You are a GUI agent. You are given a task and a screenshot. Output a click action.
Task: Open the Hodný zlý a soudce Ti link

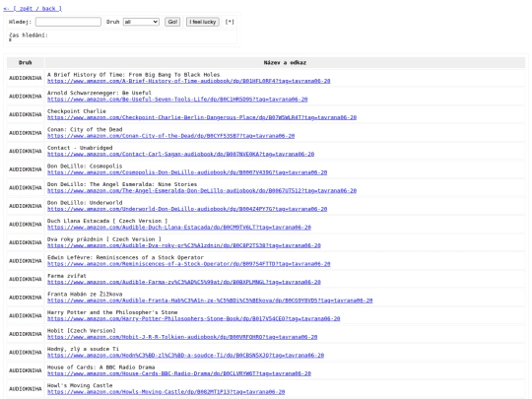185,356
